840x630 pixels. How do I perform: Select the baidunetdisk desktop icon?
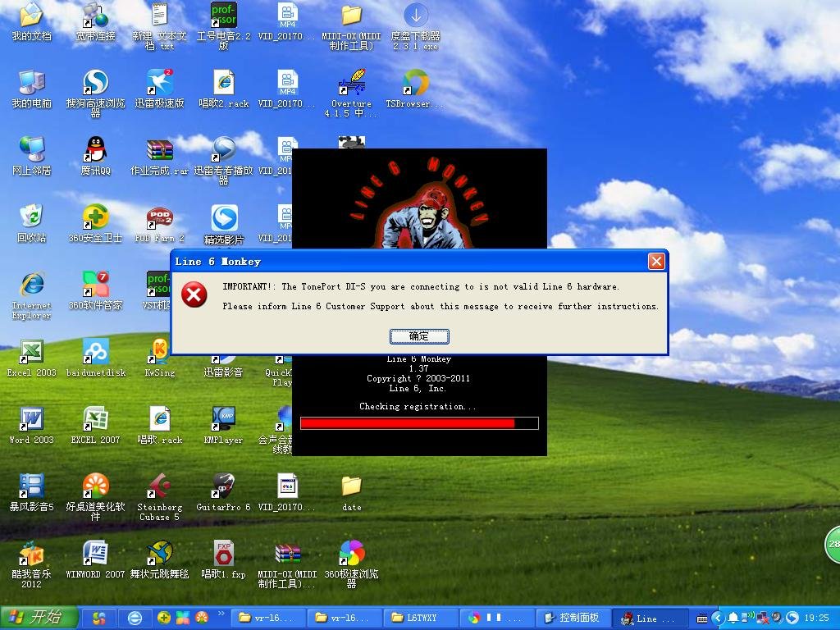(95, 354)
